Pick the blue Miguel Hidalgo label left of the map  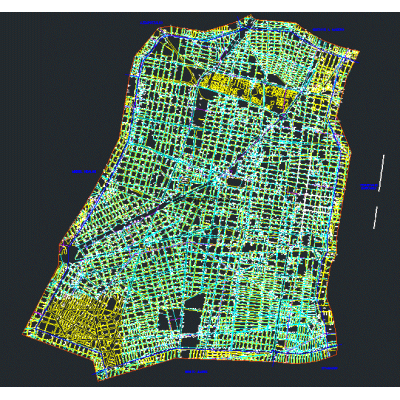[84, 172]
